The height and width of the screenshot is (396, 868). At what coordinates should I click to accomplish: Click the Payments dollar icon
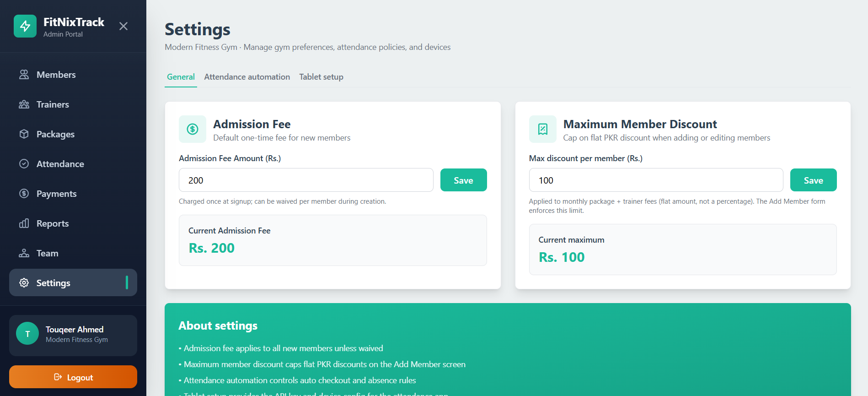point(24,194)
